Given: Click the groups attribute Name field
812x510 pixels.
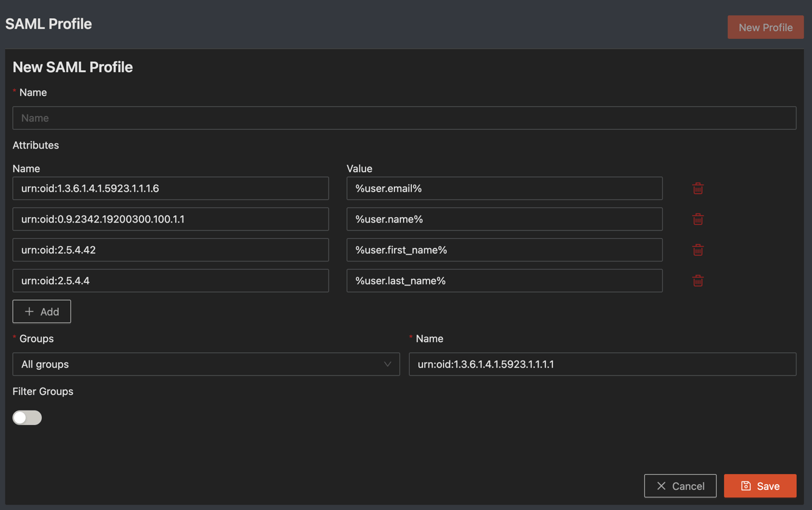Looking at the screenshot, I should [602, 364].
